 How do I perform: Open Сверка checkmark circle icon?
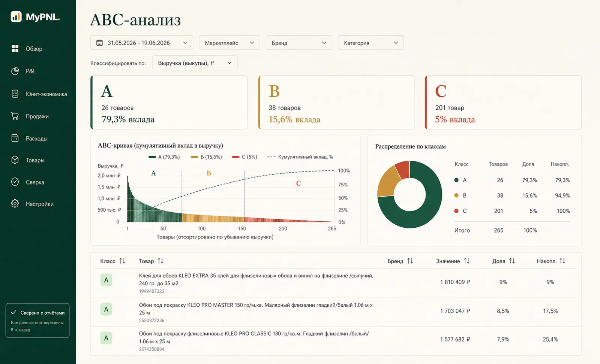[15, 182]
